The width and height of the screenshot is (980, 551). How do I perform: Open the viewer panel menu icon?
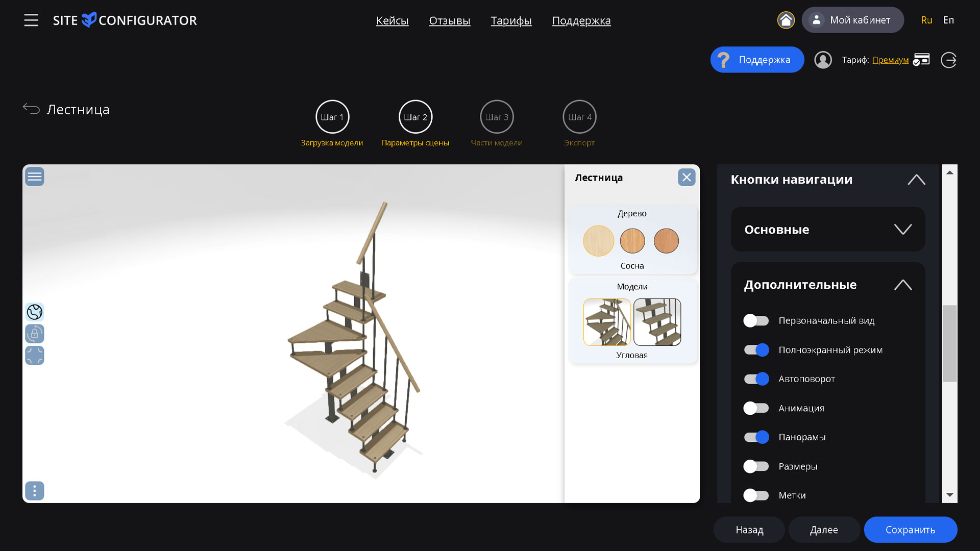(35, 177)
